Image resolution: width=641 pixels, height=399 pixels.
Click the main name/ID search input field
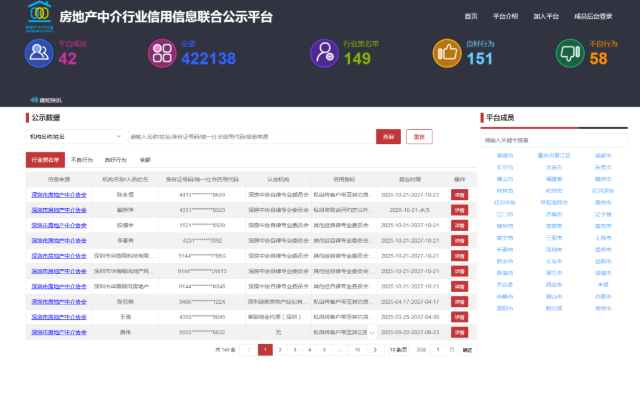point(252,137)
